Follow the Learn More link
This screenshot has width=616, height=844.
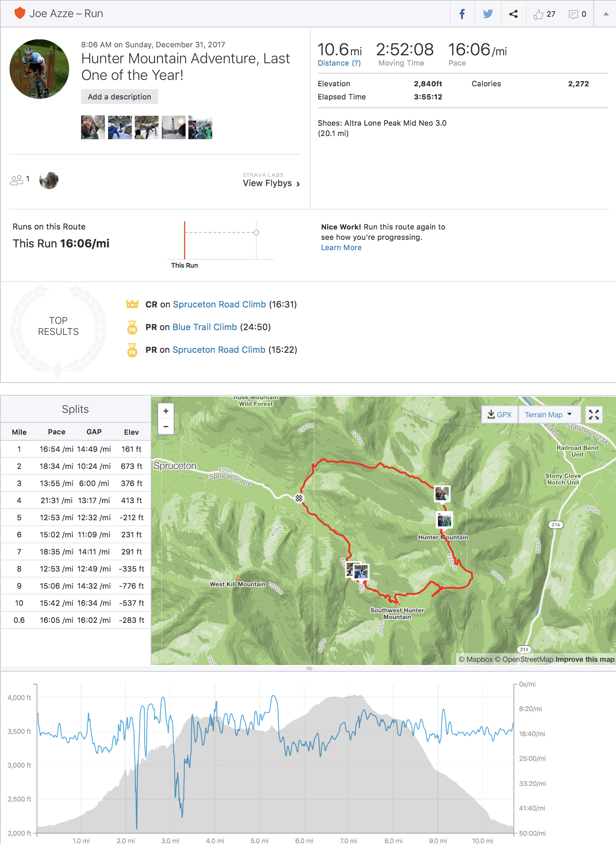click(341, 247)
